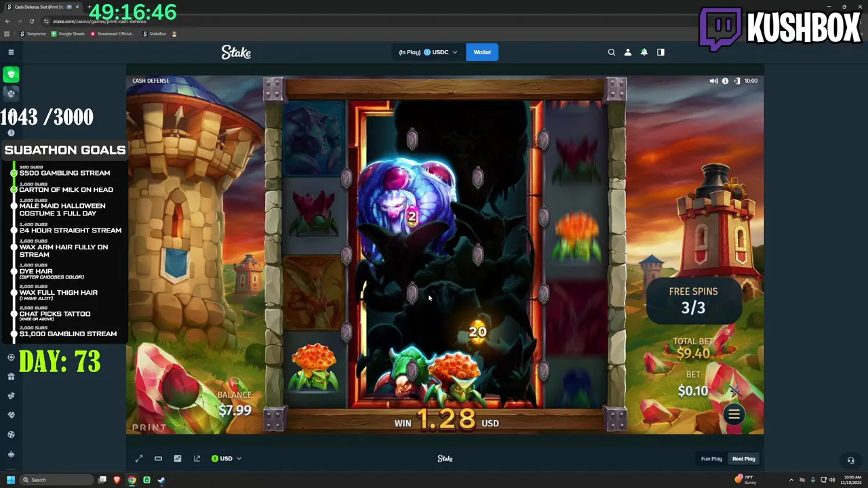This screenshot has height=488, width=868.
Task: Open Task View on the taskbar
Action: click(x=102, y=480)
